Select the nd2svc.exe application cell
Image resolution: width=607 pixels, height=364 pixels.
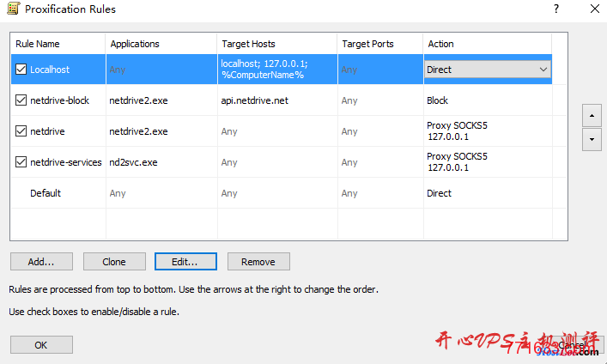click(x=133, y=162)
